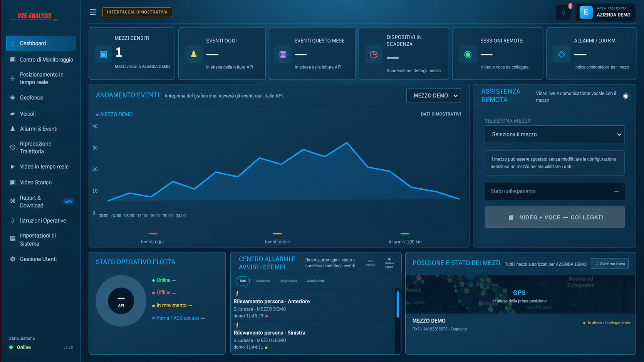Click the Geofence diamond icon
644x362 pixels.
13,98
